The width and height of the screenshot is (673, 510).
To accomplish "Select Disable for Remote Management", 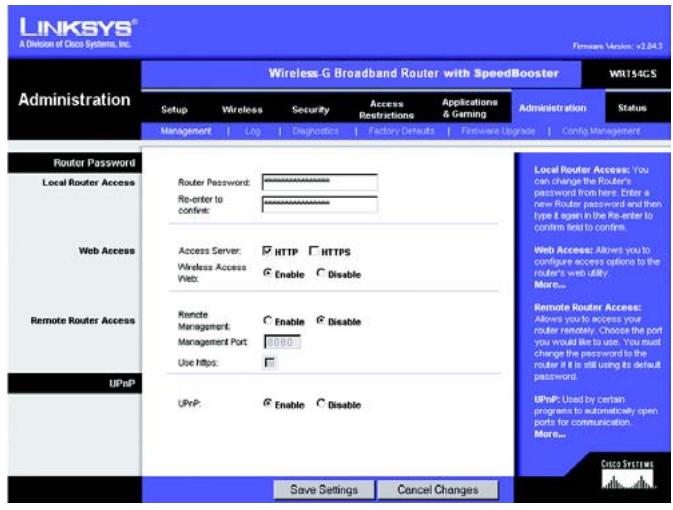I will [x=321, y=320].
